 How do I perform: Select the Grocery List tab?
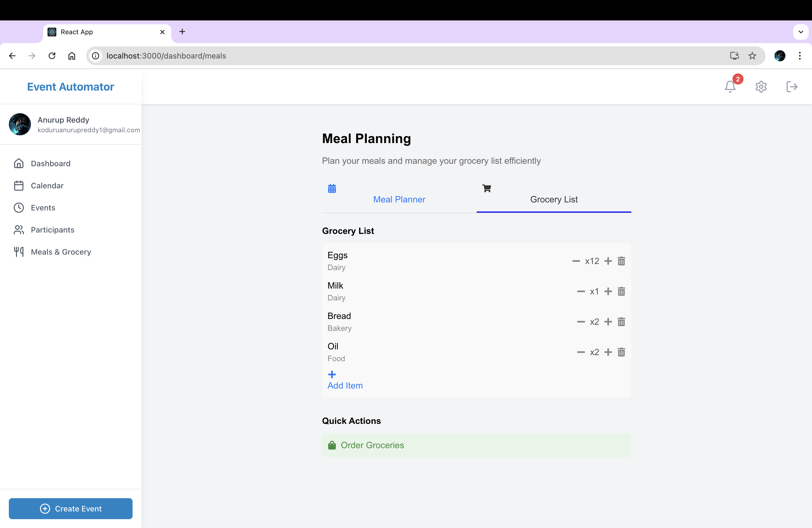tap(553, 199)
